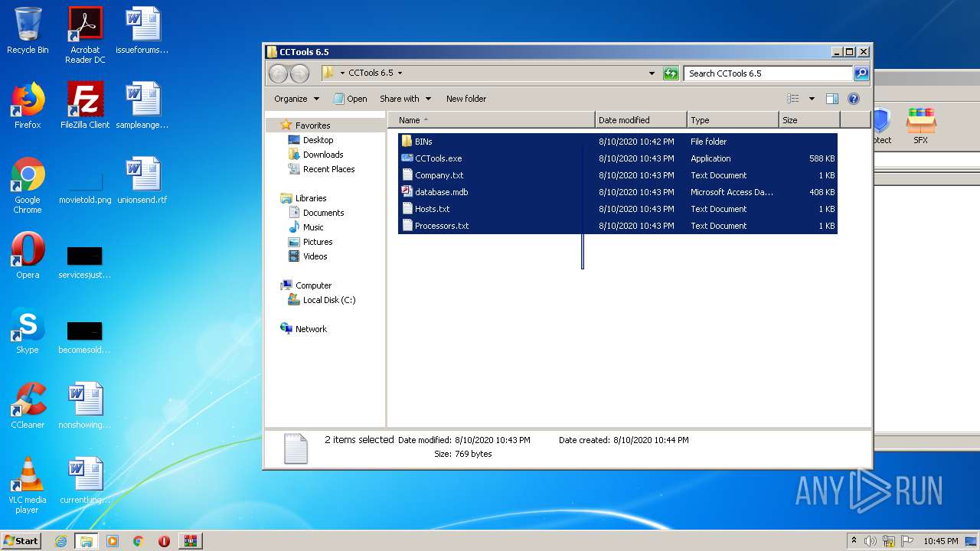Viewport: 980px width, 551px height.
Task: Click the WinRAR taskbar button
Action: 190,541
